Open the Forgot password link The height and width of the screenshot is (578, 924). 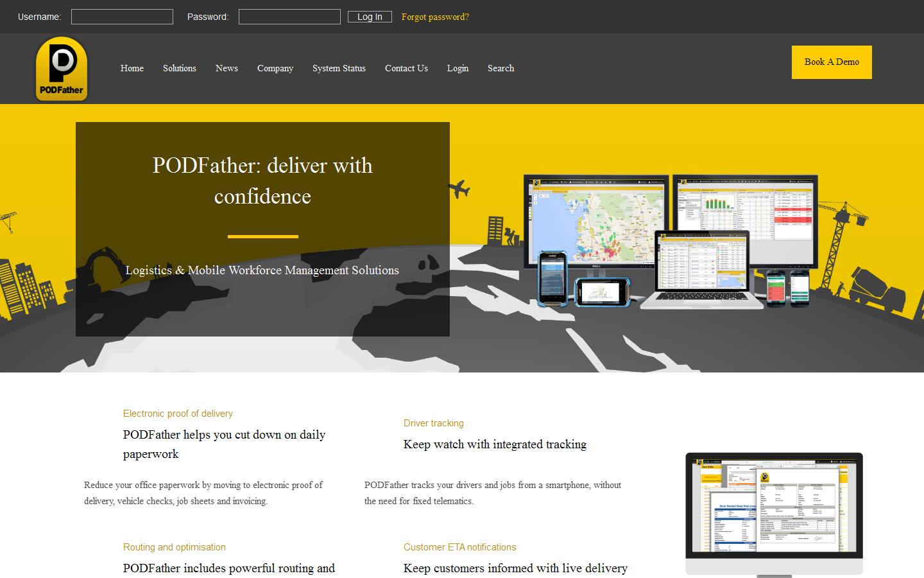pyautogui.click(x=435, y=17)
